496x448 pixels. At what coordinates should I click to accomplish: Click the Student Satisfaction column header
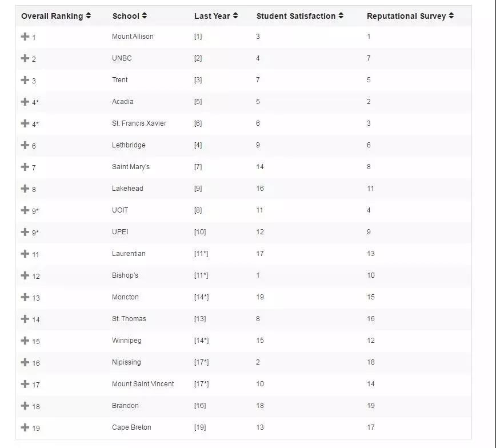[x=296, y=16]
